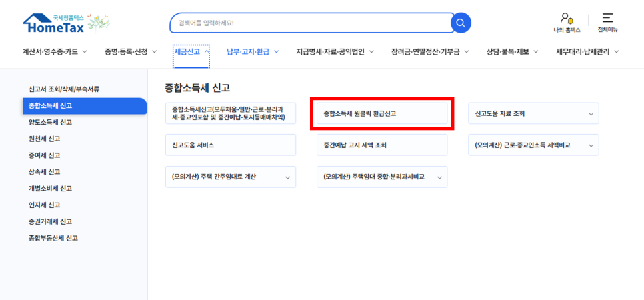Select 인지세 신고 sidebar item
This screenshot has height=300, width=644.
(x=45, y=205)
